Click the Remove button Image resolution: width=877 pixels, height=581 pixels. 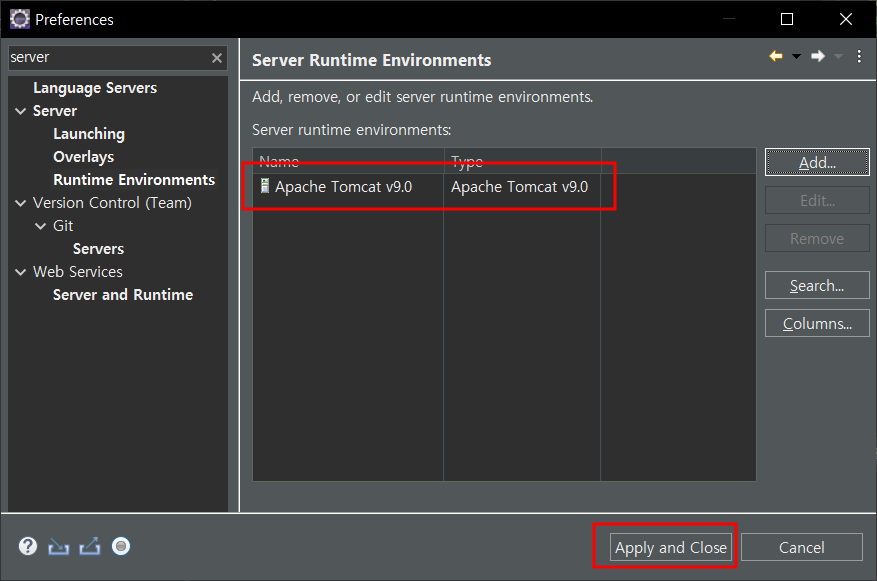(817, 238)
